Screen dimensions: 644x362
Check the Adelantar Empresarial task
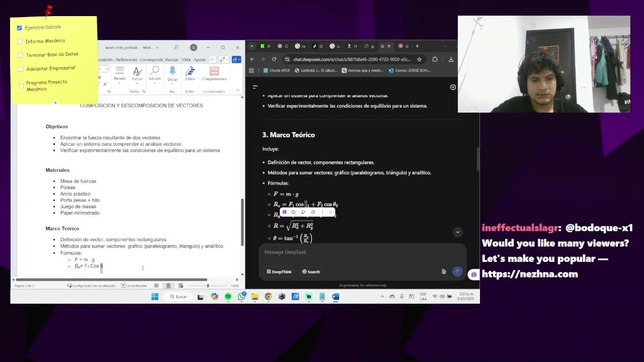pyautogui.click(x=21, y=69)
